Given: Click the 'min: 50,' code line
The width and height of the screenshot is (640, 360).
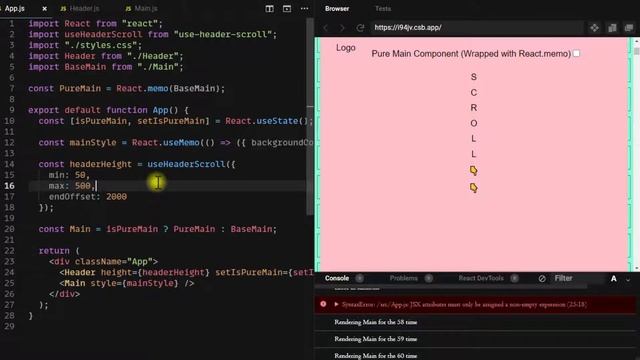Looking at the screenshot, I should pyautogui.click(x=69, y=175).
